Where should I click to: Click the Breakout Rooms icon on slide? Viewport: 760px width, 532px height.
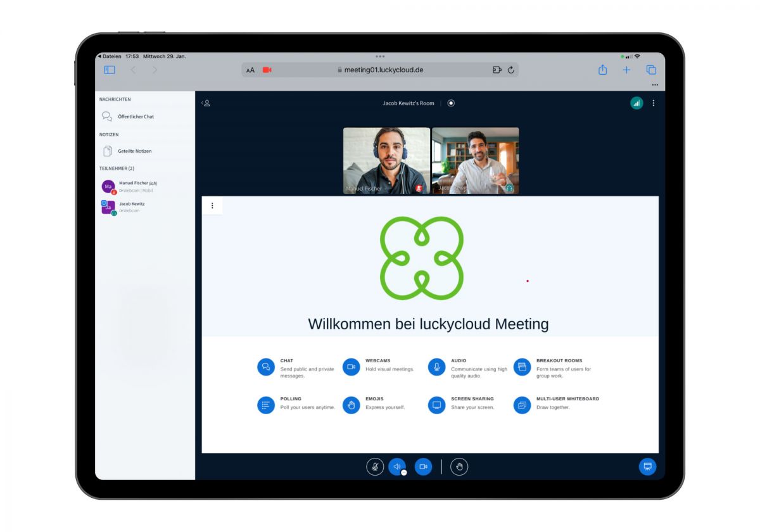coord(522,367)
